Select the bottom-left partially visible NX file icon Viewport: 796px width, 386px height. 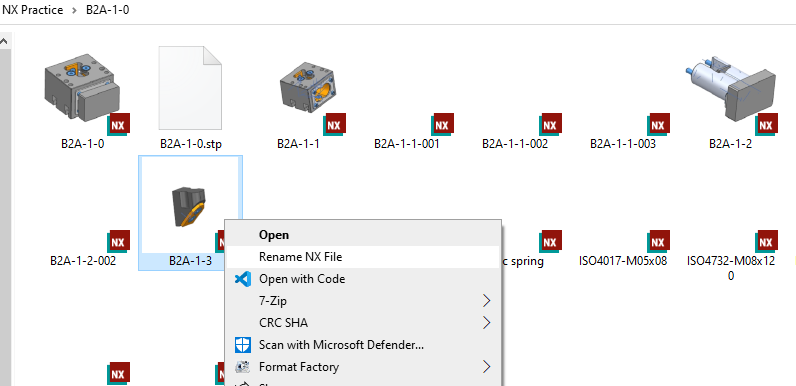tap(118, 373)
